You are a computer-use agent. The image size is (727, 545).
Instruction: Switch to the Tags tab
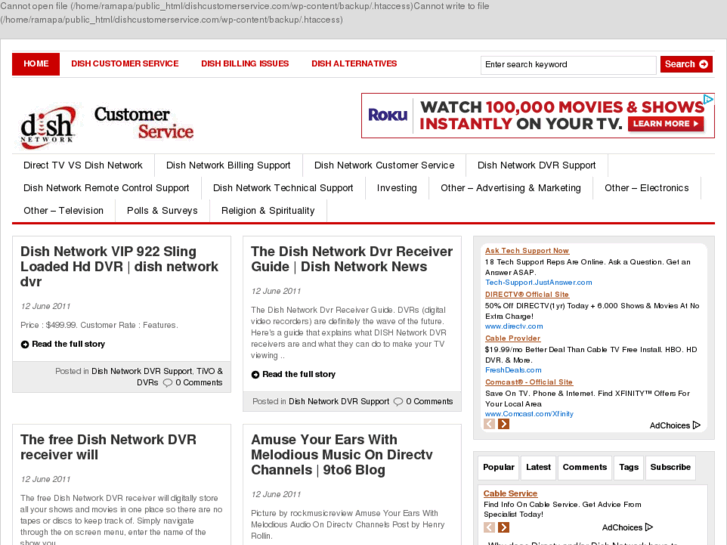tap(629, 468)
